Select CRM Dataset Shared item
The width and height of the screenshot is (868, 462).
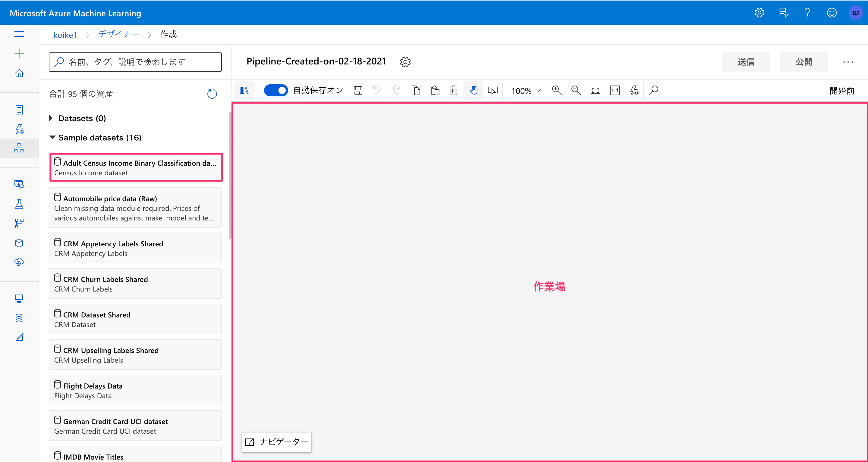point(135,319)
